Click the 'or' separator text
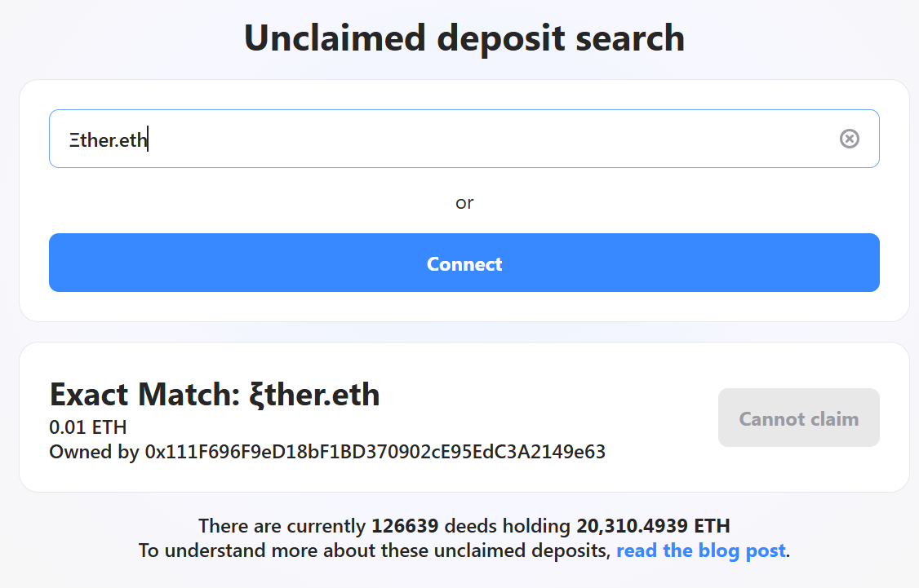This screenshot has height=588, width=919. point(464,202)
